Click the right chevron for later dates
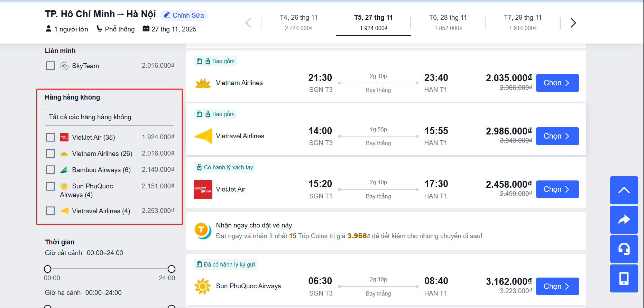The width and height of the screenshot is (644, 308). click(x=573, y=22)
